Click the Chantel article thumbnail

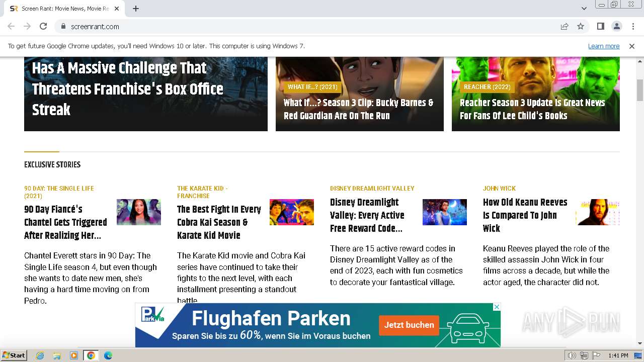point(139,212)
